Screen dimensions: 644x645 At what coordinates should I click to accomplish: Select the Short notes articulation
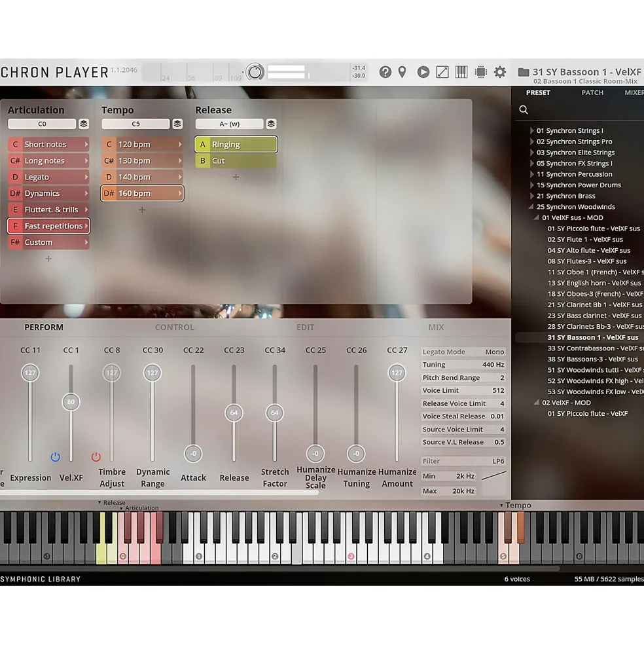(x=48, y=144)
